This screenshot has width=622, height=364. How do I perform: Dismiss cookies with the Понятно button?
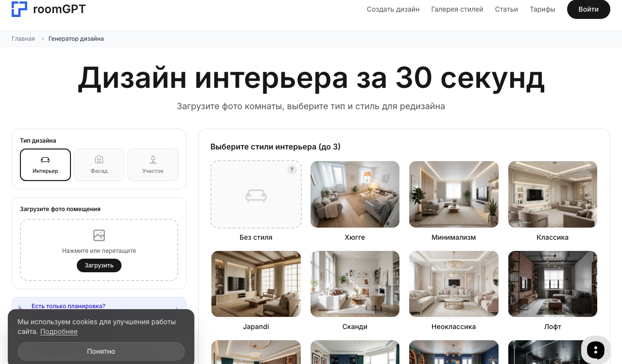[101, 351]
